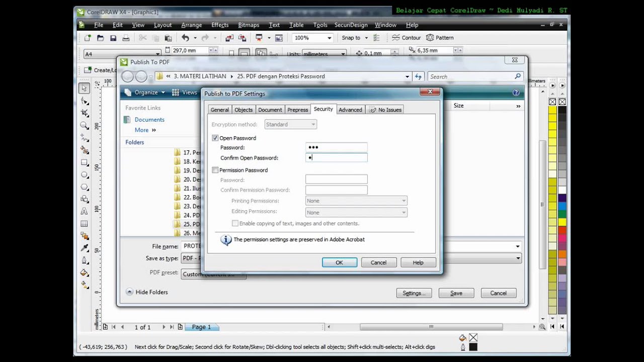
Task: Select the Crop tool in toolbox
Action: coord(85,113)
